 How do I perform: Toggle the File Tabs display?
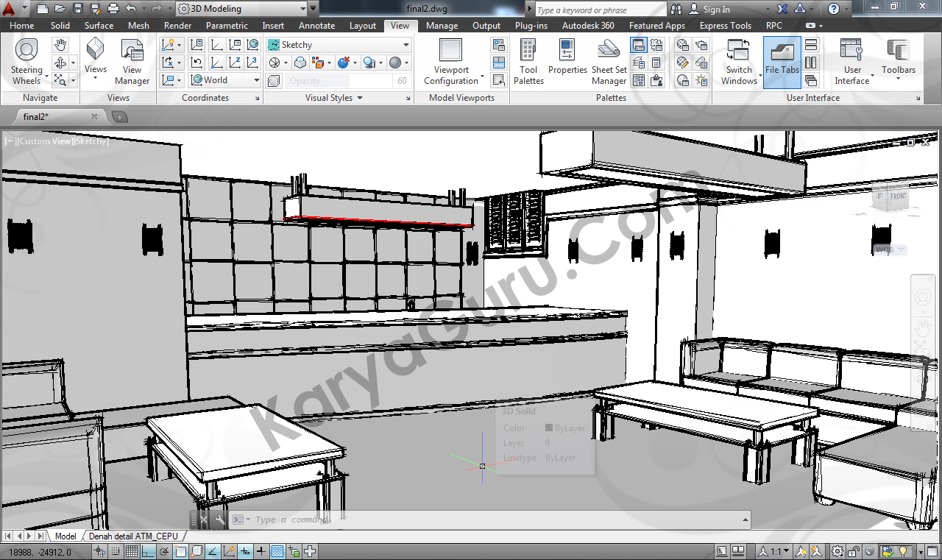pyautogui.click(x=782, y=62)
